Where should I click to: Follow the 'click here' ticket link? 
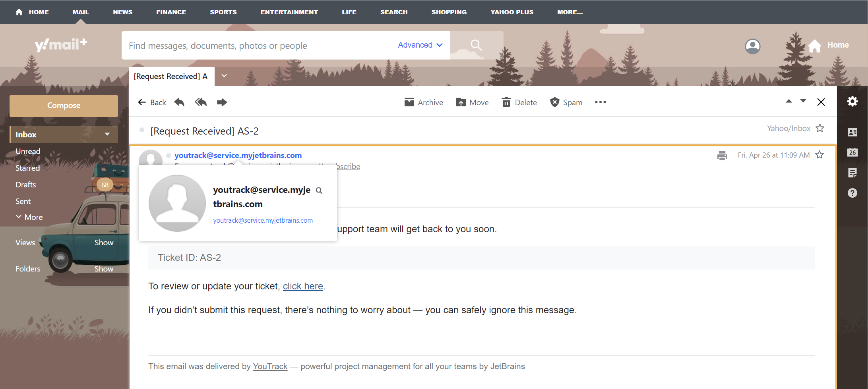point(303,286)
